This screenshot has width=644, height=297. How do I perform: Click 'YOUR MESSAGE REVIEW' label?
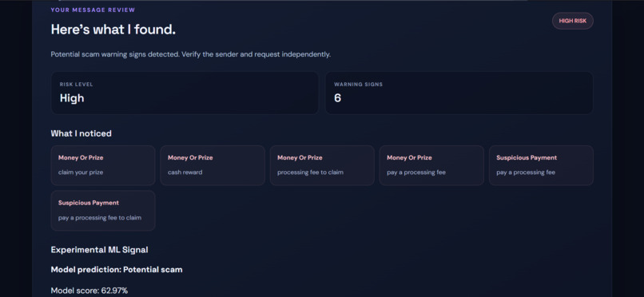click(93, 10)
